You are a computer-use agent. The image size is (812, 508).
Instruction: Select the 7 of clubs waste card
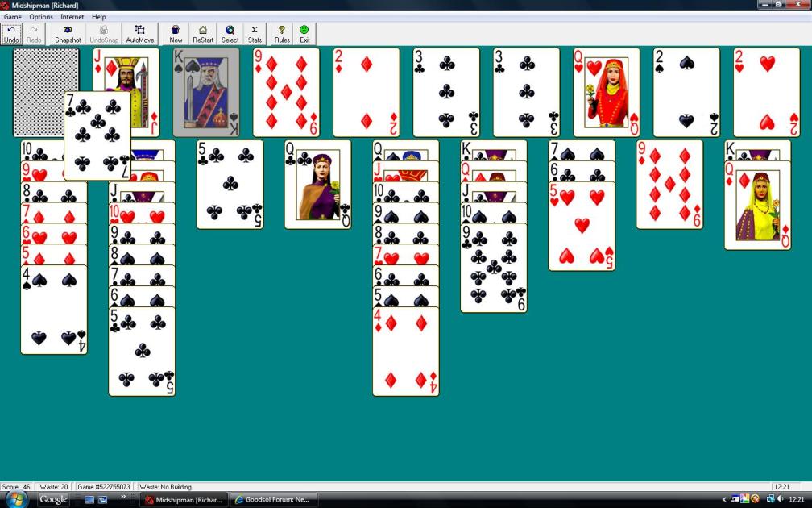coord(97,135)
